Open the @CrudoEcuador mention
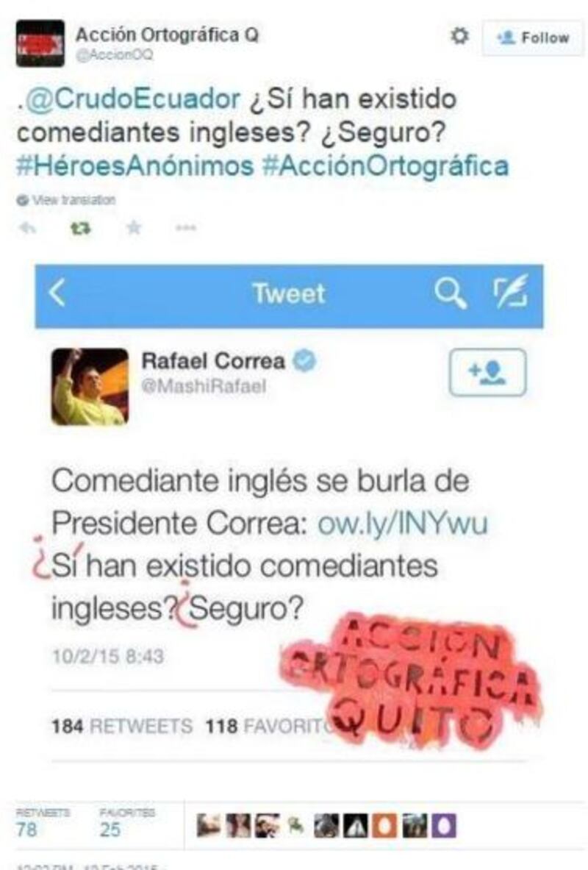The height and width of the screenshot is (870, 588). click(x=132, y=99)
